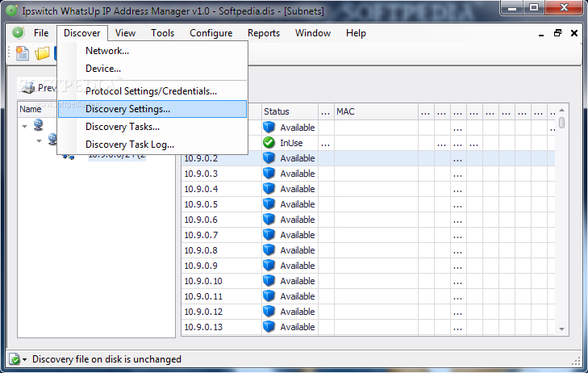Click Available icon for 10.9.0.10
This screenshot has height=373, width=588.
269,281
